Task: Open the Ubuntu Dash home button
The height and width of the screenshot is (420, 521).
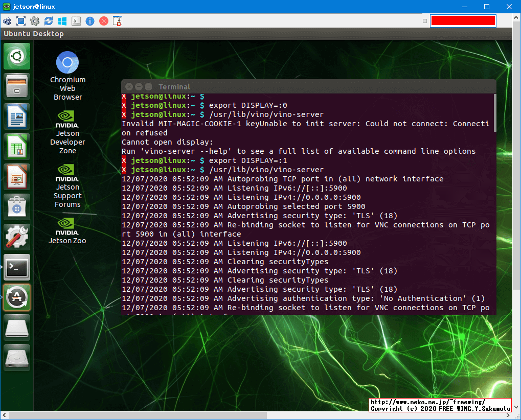Action: (x=17, y=56)
